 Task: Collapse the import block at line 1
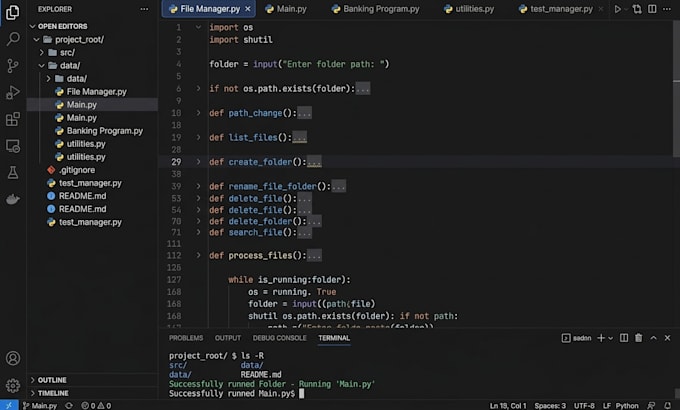click(x=198, y=27)
